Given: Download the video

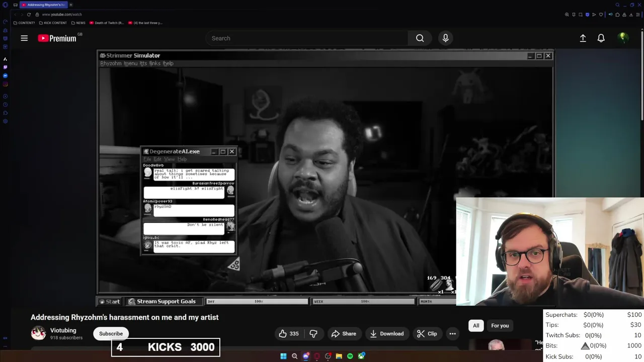Looking at the screenshot, I should pos(387,333).
